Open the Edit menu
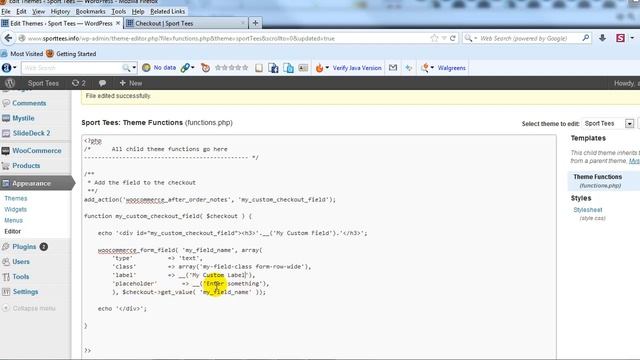Viewport: 640px width, 360px height. click(21, 11)
